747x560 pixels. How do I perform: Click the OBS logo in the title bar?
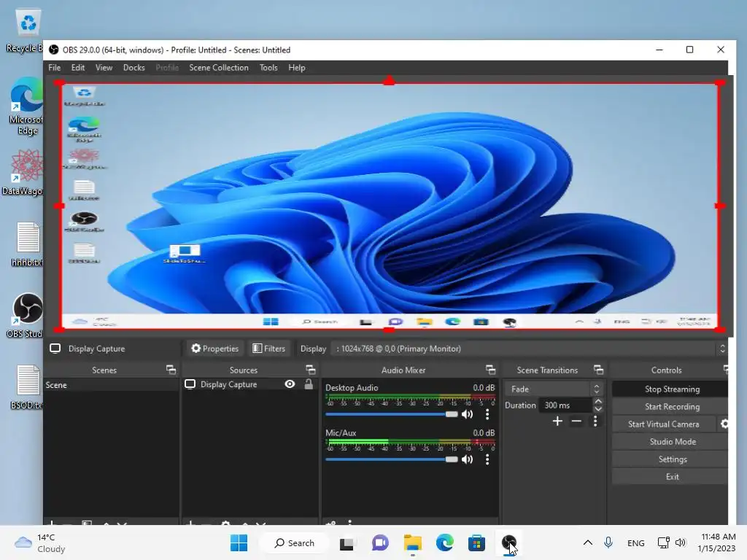click(54, 50)
